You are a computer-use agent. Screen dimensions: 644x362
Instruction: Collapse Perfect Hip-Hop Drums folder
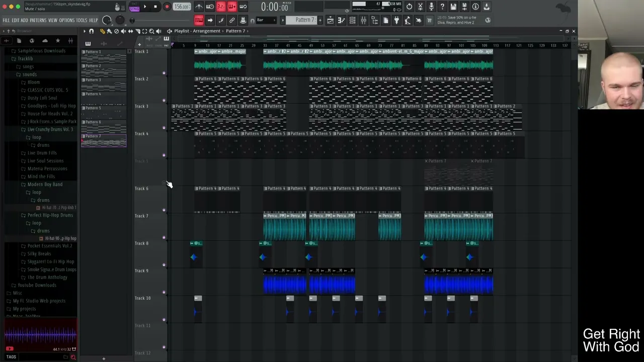[x=50, y=215]
